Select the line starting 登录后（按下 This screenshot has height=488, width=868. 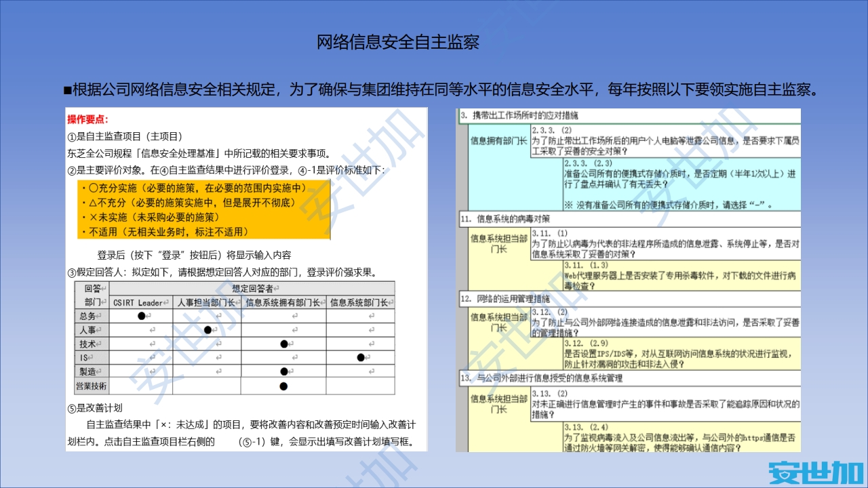[x=194, y=256]
